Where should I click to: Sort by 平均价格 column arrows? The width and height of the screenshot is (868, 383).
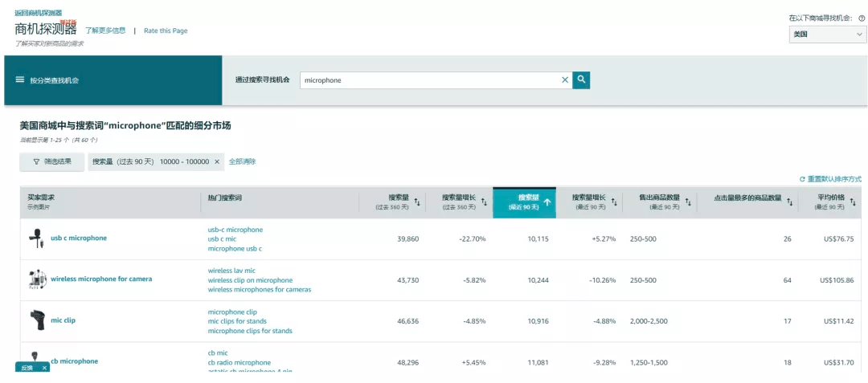[x=853, y=202]
